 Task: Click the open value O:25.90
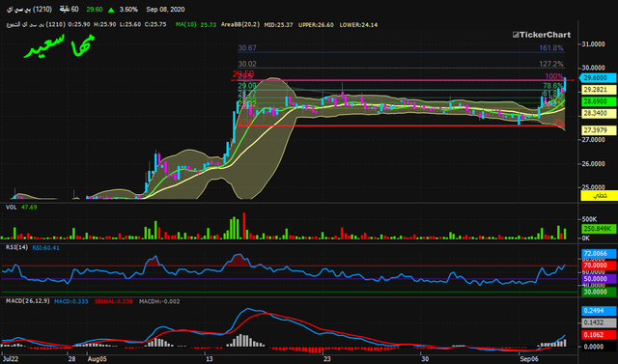[x=79, y=24]
